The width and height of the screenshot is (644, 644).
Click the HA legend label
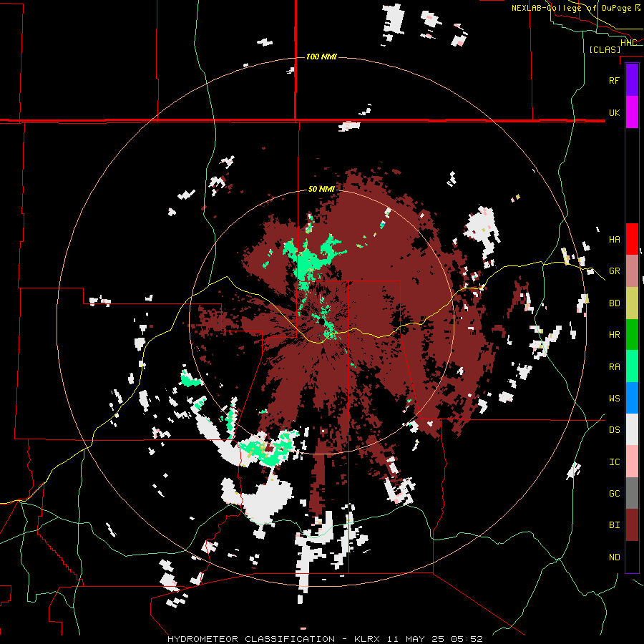tap(614, 240)
